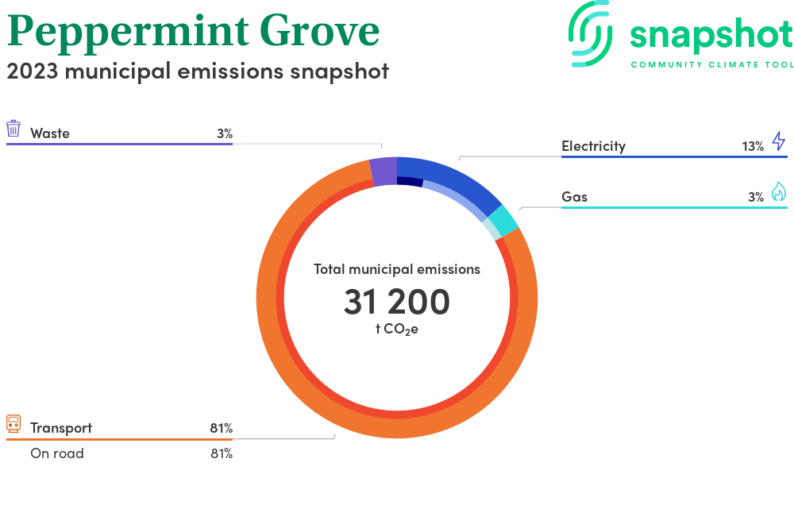Open the Transport category label
Screen dimensions: 794x532
pos(61,428)
